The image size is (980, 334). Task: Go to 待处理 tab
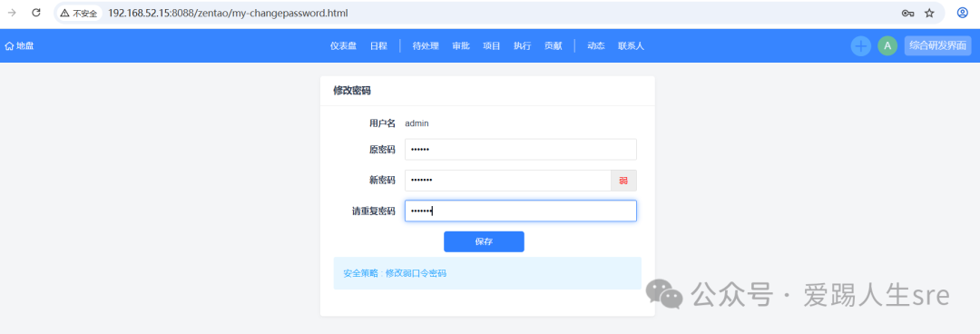[x=426, y=45]
